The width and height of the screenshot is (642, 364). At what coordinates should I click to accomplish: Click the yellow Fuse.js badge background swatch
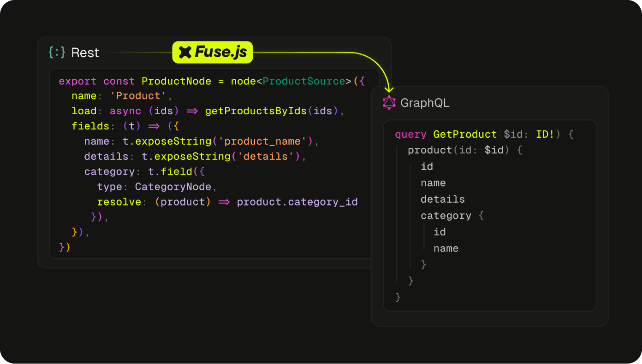(x=244, y=52)
